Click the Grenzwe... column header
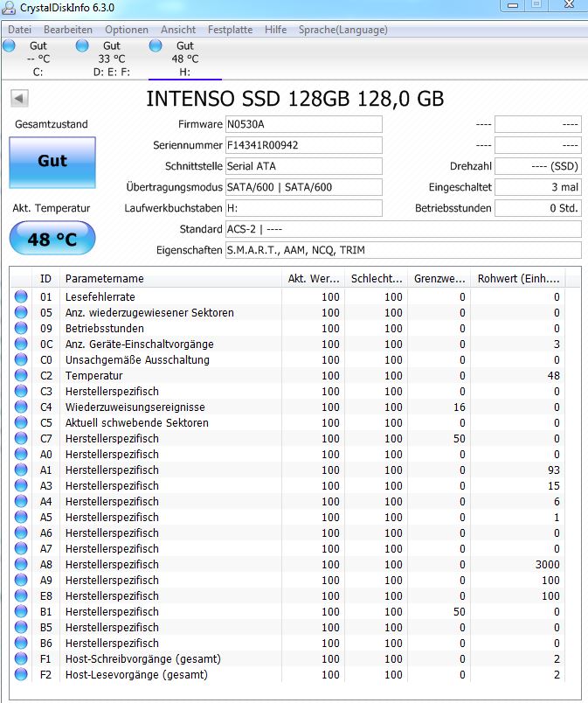 coord(439,278)
